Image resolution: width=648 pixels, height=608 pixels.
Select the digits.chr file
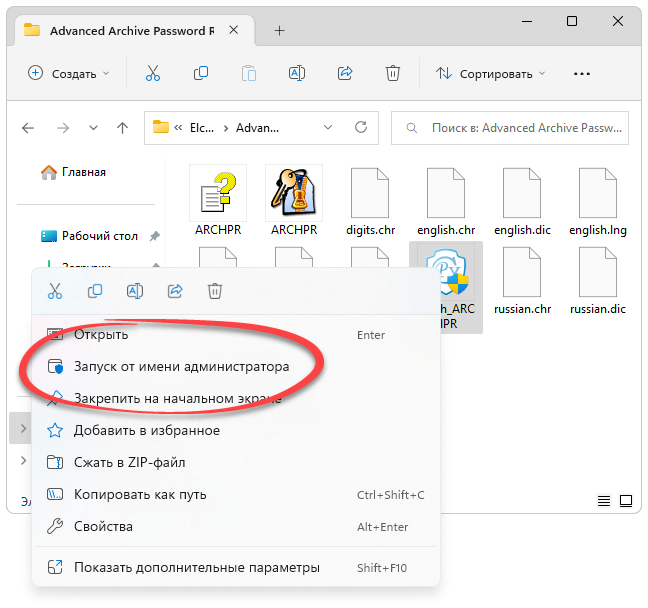[x=370, y=202]
